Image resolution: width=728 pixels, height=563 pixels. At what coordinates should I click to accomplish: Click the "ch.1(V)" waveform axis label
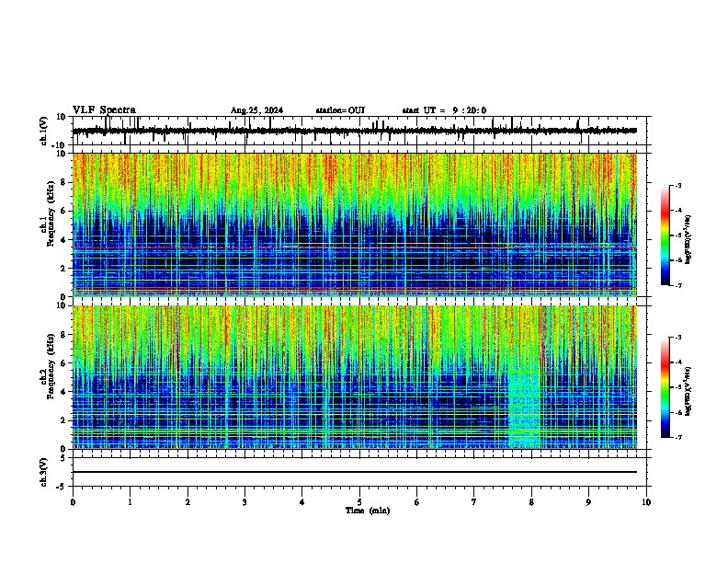(44, 131)
